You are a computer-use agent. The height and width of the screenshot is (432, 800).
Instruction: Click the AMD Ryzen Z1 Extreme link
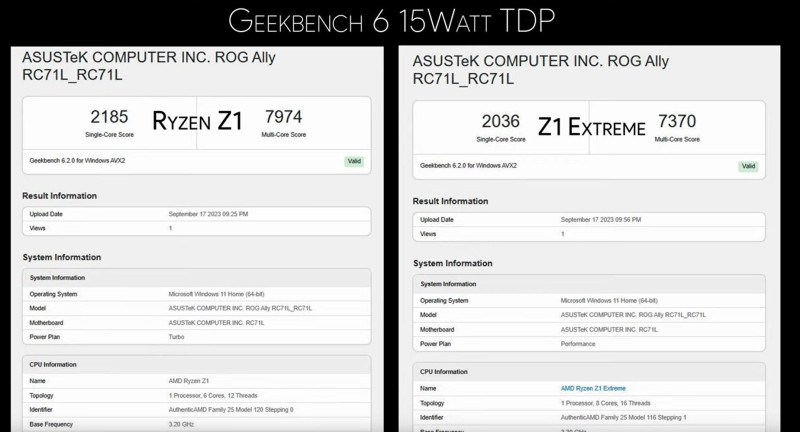pos(596,387)
